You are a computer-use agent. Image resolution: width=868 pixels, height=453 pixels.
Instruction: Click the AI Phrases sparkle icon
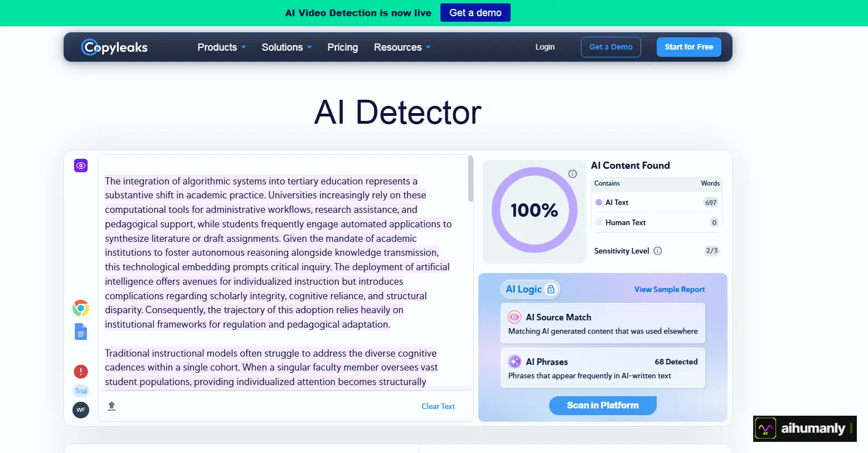coord(515,362)
